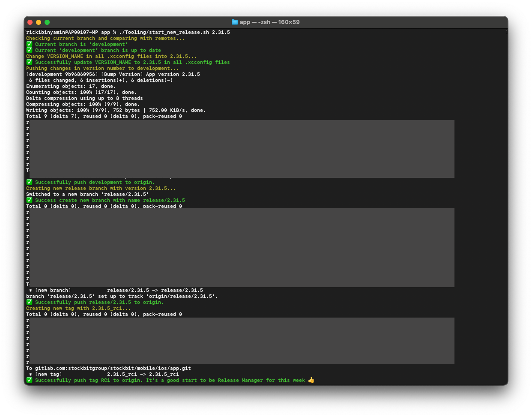The height and width of the screenshot is (417, 532).
Task: Click the blue folder icon in the title bar
Action: (234, 22)
